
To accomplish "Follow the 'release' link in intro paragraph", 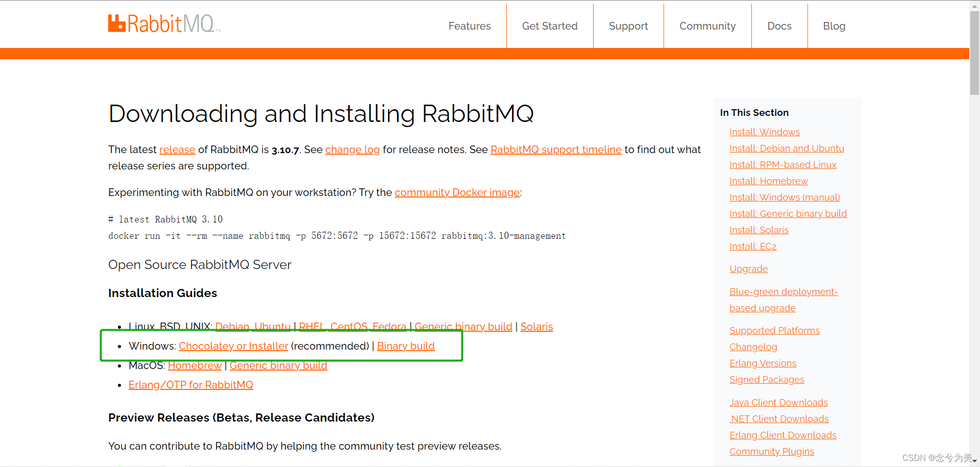I will [177, 150].
